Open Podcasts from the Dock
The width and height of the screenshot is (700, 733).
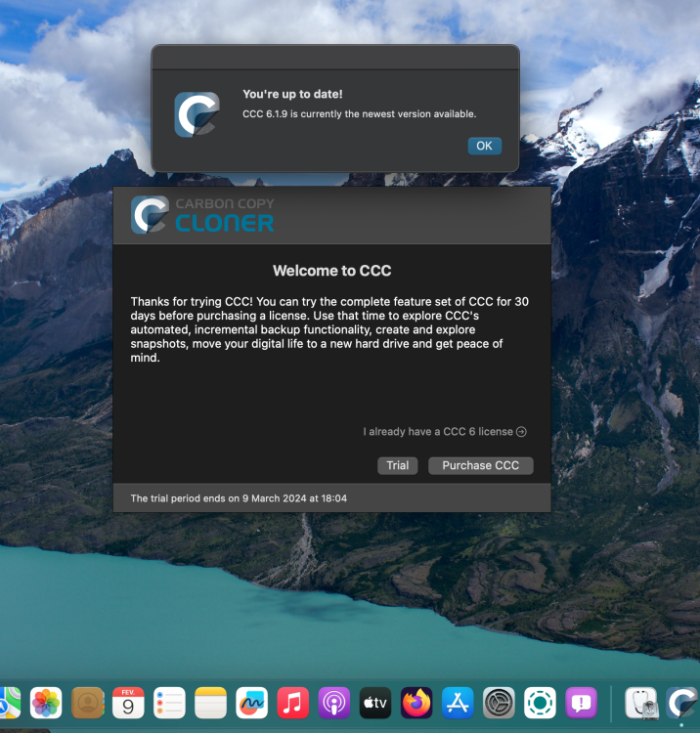[x=333, y=703]
